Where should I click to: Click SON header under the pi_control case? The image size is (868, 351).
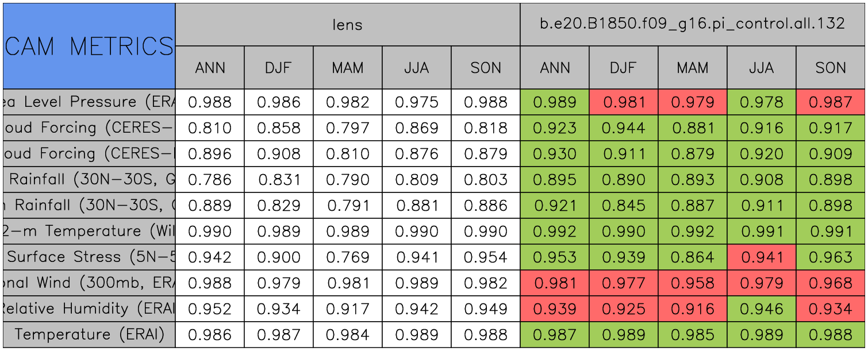pyautogui.click(x=831, y=68)
